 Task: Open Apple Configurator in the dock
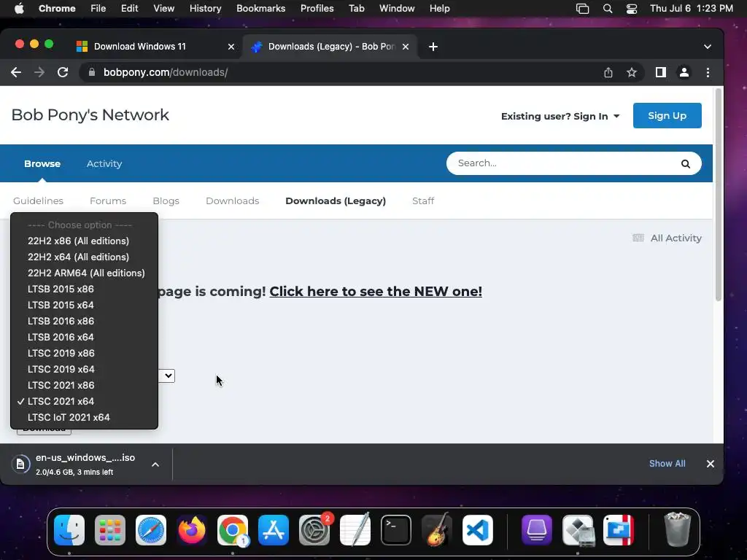(x=537, y=530)
